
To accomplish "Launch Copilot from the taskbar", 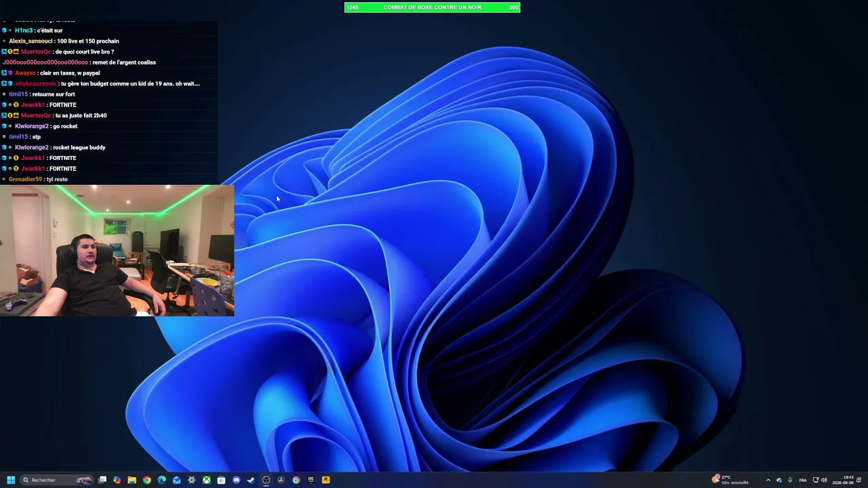I will coord(117,480).
